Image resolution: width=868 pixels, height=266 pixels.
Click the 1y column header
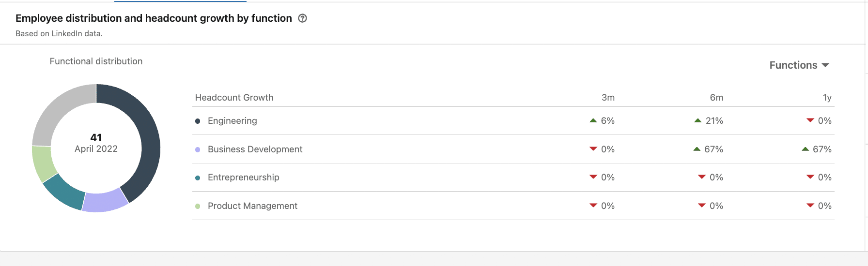pyautogui.click(x=827, y=98)
